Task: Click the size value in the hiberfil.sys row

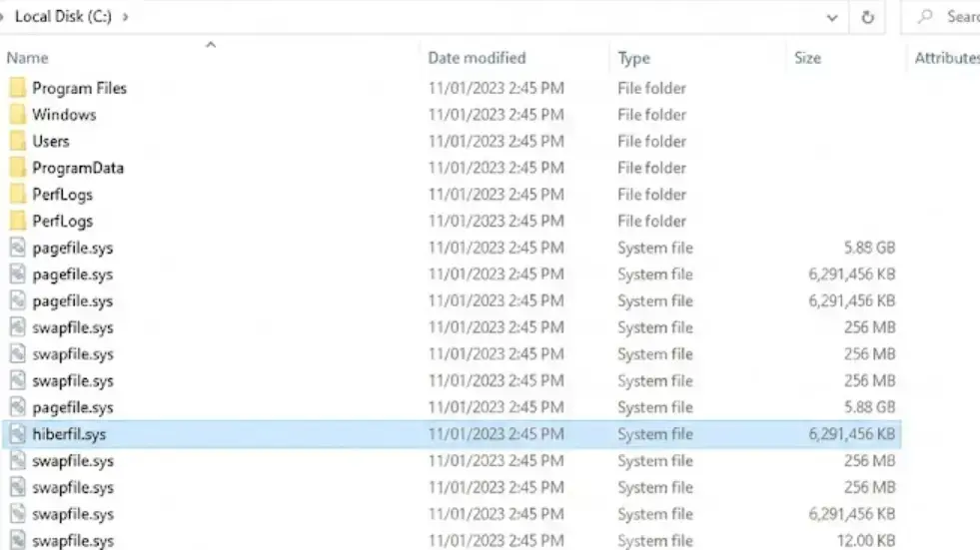Action: [x=852, y=434]
